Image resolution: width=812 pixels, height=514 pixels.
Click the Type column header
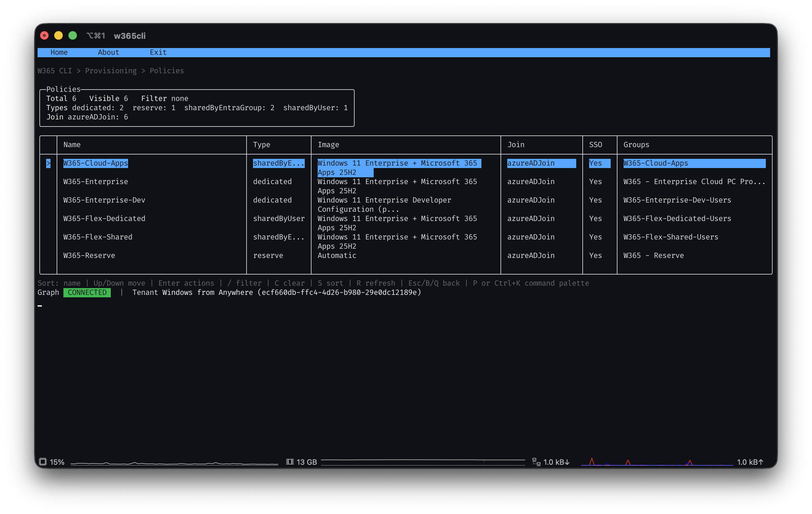pyautogui.click(x=261, y=145)
